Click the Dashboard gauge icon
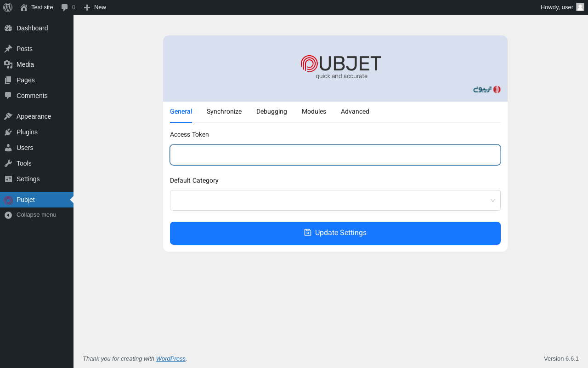 point(8,28)
